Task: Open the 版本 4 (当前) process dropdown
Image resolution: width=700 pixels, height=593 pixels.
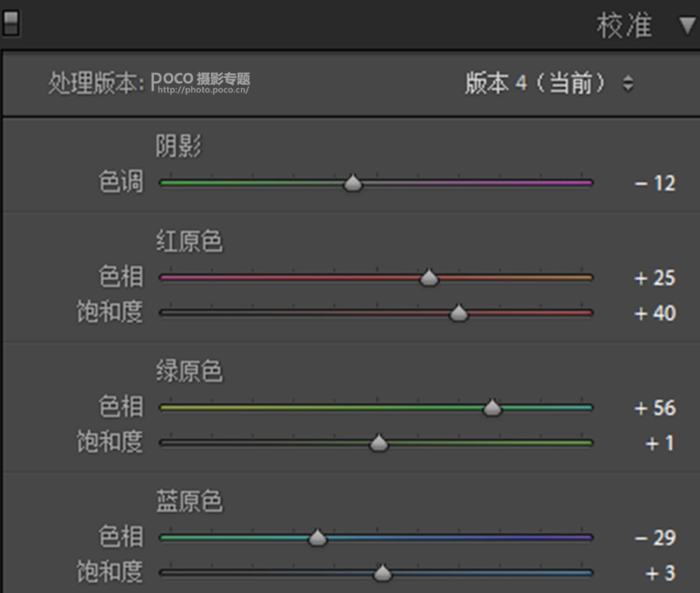Action: 535,83
